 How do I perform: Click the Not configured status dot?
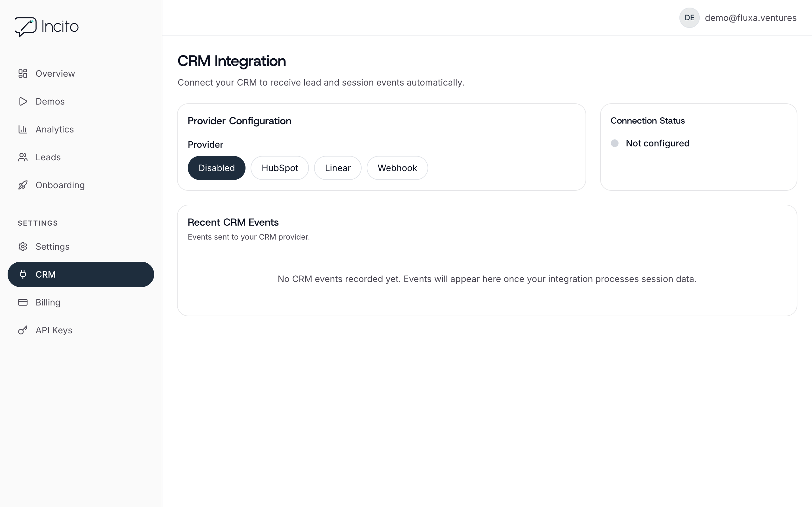point(614,143)
